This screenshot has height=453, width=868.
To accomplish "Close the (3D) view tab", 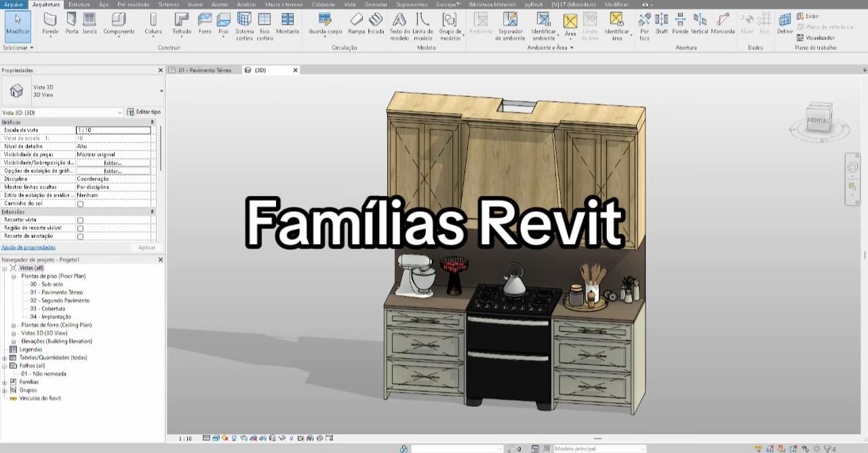I will point(295,70).
